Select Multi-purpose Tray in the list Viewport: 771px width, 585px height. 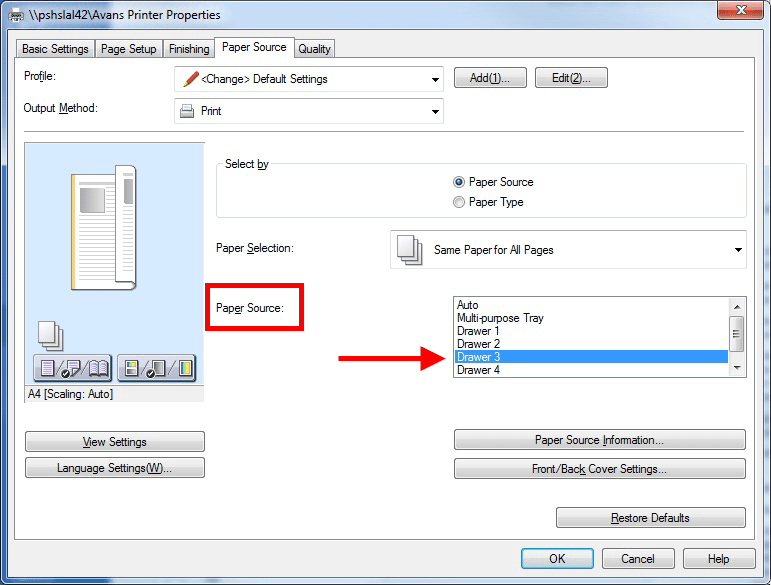pyautogui.click(x=591, y=318)
